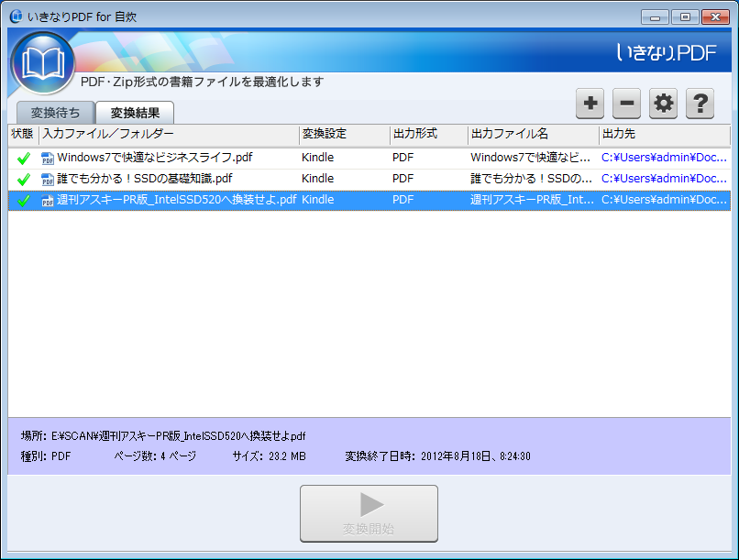Click the 出力形式 column header
Screen dimensions: 739x560
429,134
